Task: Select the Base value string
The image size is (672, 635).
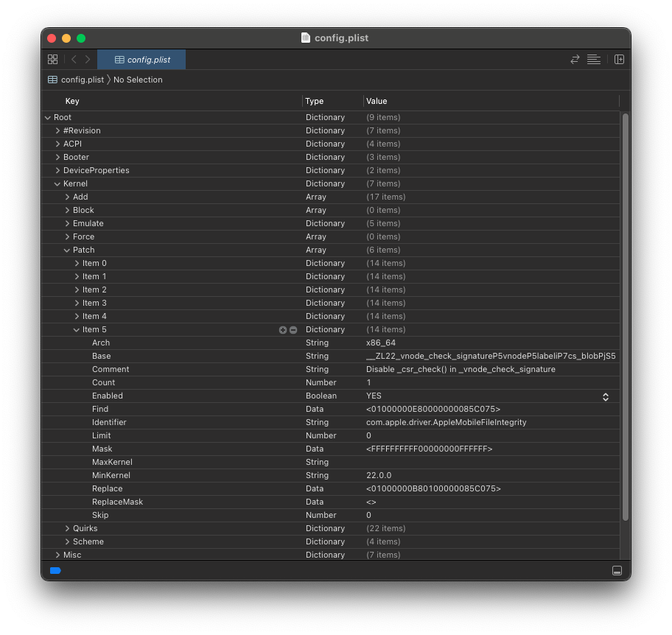Action: pos(491,357)
